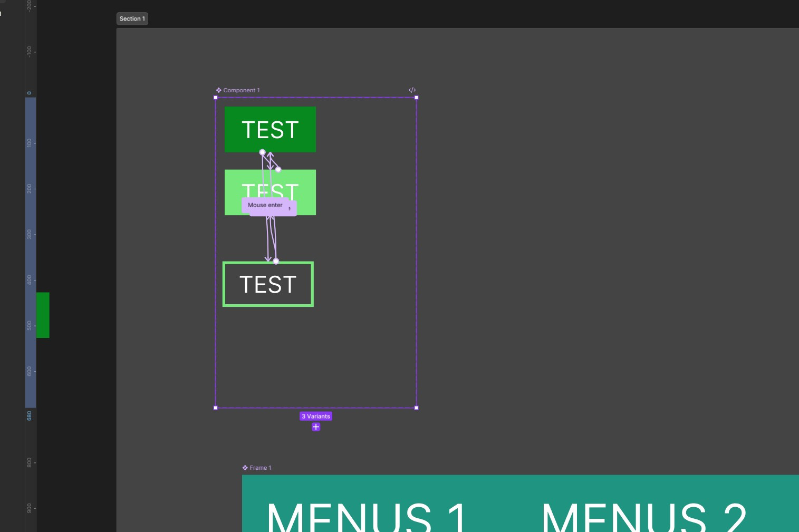The width and height of the screenshot is (799, 532).
Task: Select prototype node under dark green TEST
Action: 262,152
